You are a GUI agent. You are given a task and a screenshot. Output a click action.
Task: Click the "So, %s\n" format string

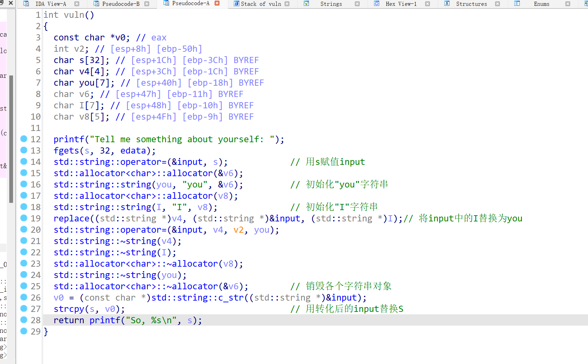151,320
